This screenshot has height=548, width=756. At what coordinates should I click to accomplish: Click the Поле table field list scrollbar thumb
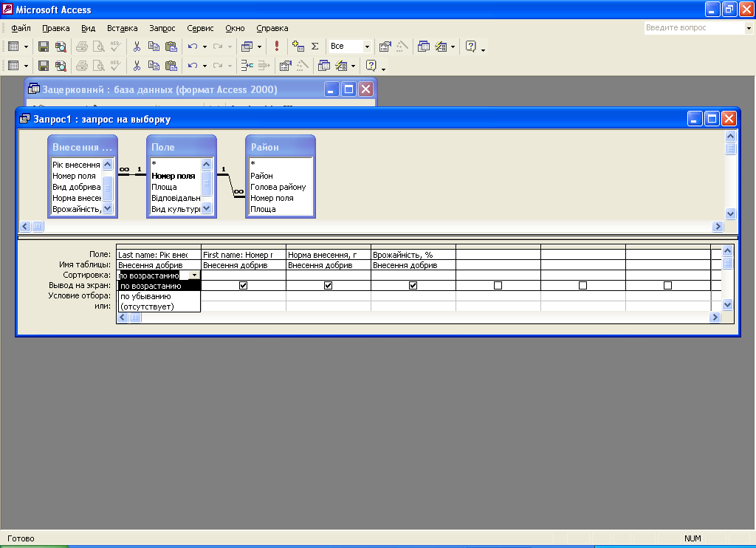click(x=207, y=183)
